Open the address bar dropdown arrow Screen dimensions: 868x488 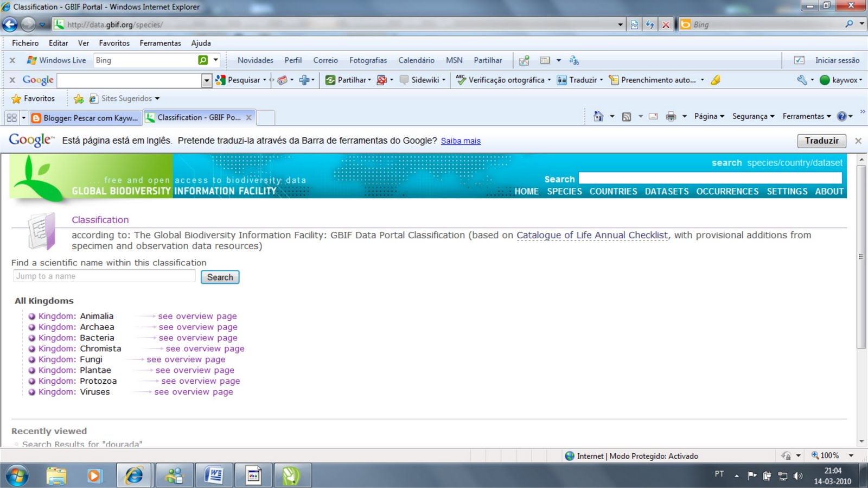point(620,24)
